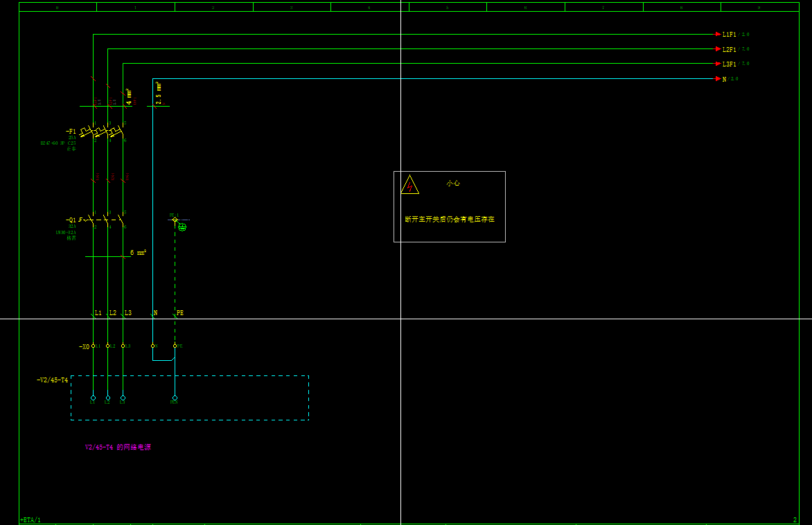Click the magenta V2/45-T4 network power caption
This screenshot has width=812, height=525.
[118, 447]
